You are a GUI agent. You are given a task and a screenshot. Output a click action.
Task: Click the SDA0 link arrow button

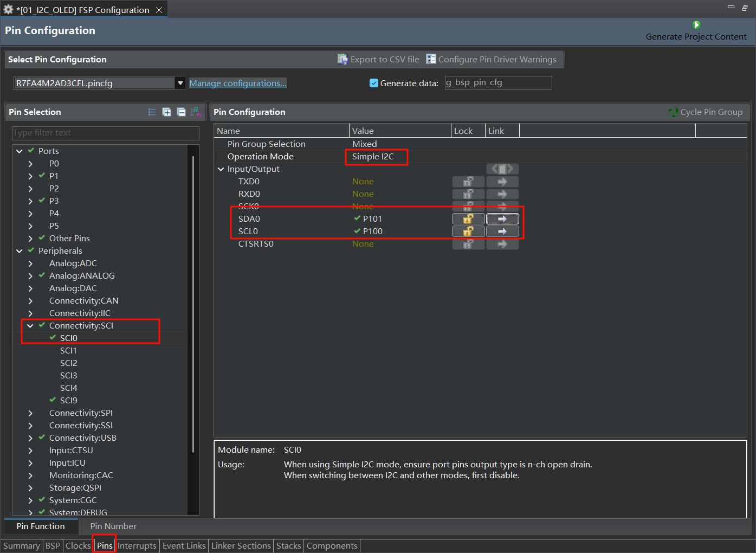[502, 218]
